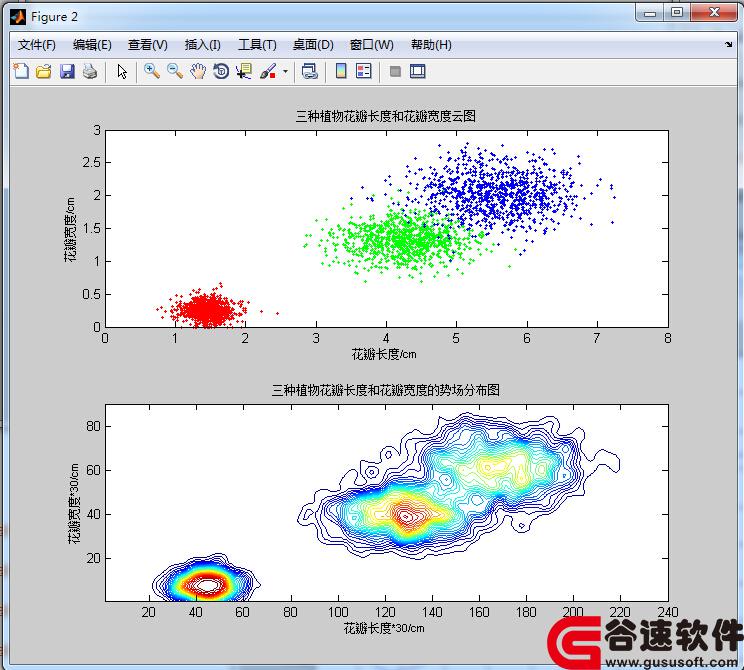The height and width of the screenshot is (670, 744).
Task: Click the 80 tick label on lower y-axis
Action: (93, 426)
